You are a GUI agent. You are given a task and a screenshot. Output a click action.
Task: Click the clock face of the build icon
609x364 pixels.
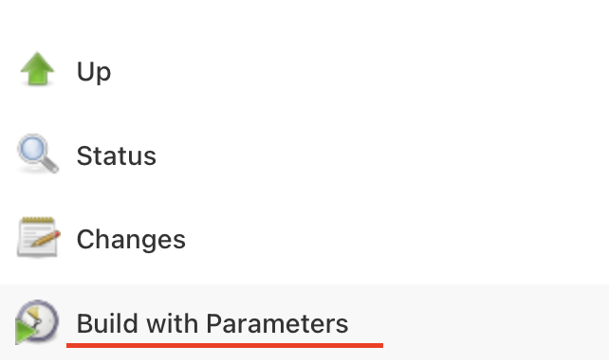[x=39, y=319]
